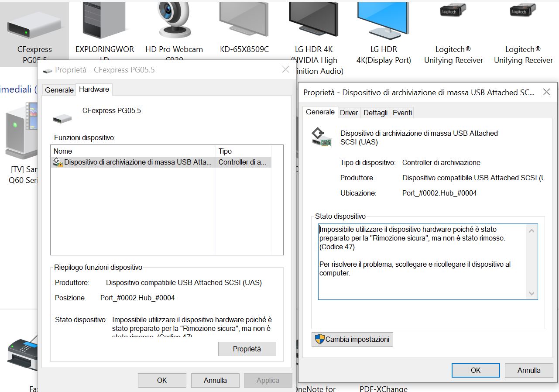The image size is (559, 392).
Task: Select the [TV] Samsung Q60 media device icon
Action: [x=21, y=130]
